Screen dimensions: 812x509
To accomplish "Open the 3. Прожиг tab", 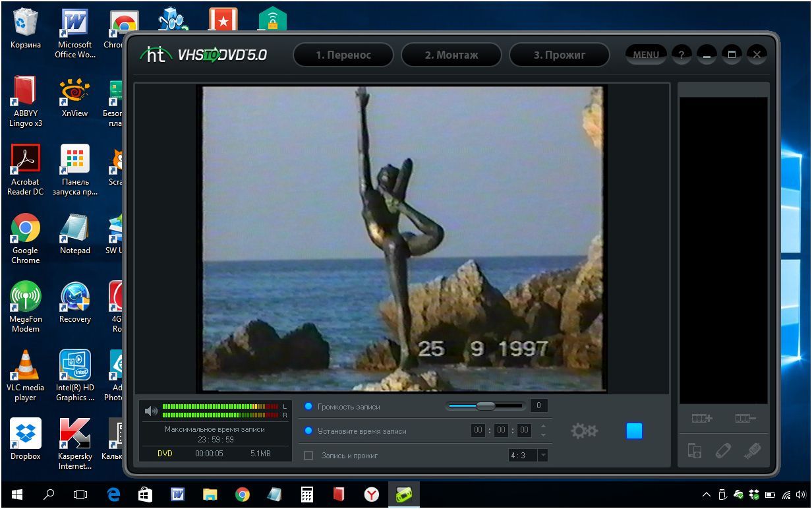I will (x=559, y=55).
